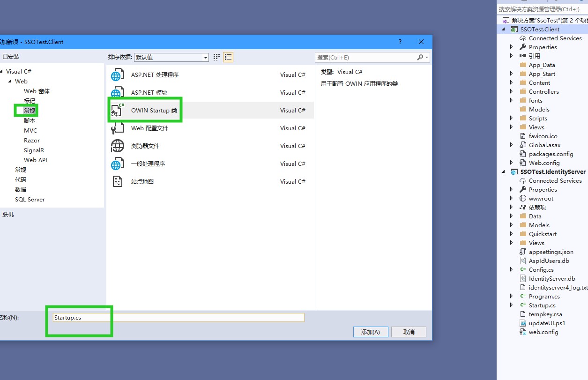Select the MVC category under Web

(30, 131)
